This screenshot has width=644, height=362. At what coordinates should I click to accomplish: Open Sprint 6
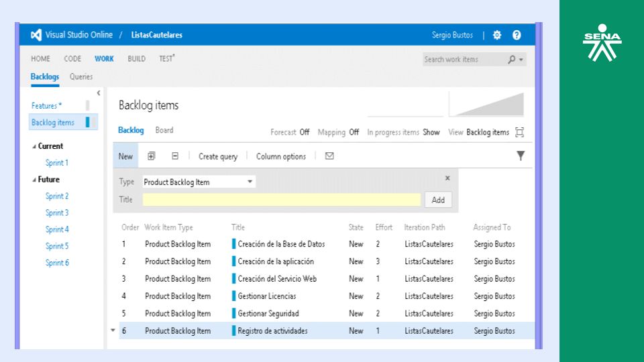coord(57,263)
